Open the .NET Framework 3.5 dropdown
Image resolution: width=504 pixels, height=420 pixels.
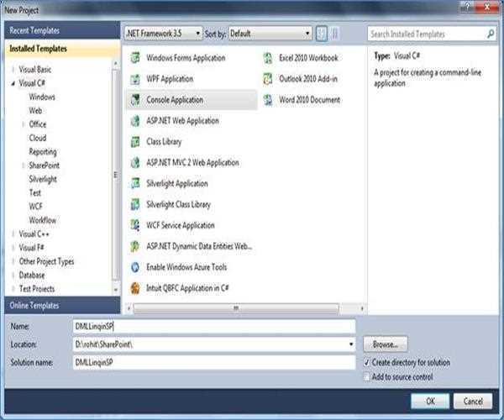coord(164,34)
